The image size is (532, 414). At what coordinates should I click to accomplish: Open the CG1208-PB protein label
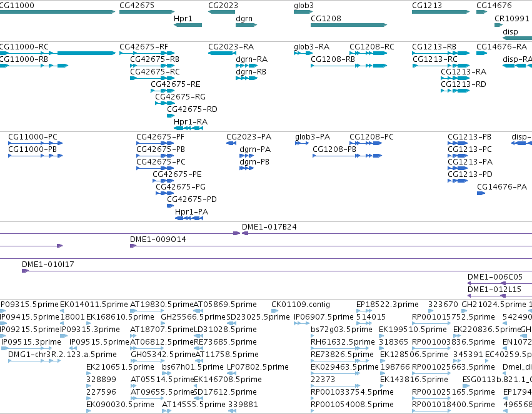[x=334, y=149]
